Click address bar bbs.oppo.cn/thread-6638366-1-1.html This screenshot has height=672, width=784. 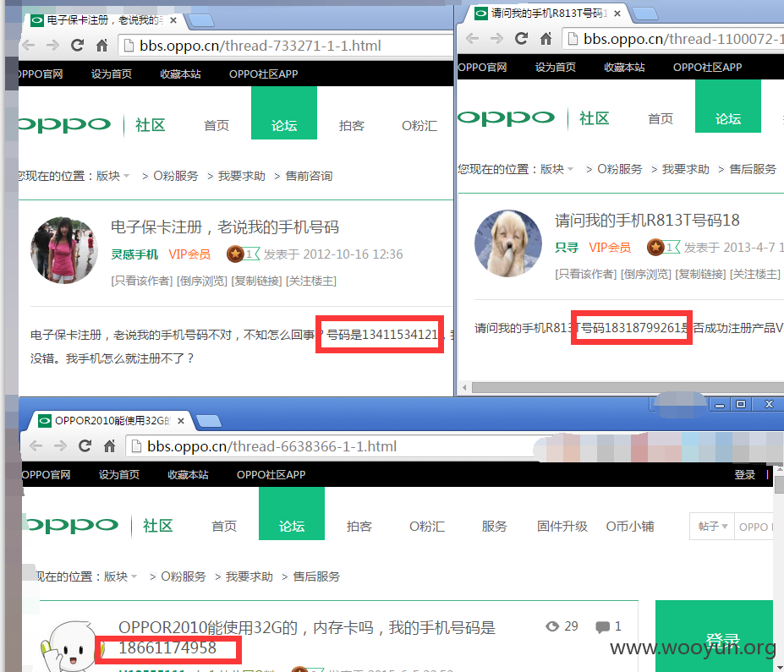pos(330,446)
